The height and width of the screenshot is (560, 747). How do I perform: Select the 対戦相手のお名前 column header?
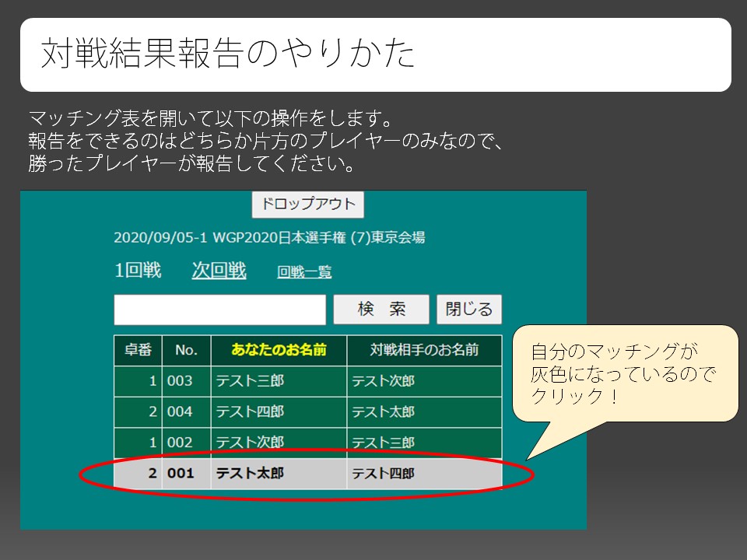[x=424, y=350]
